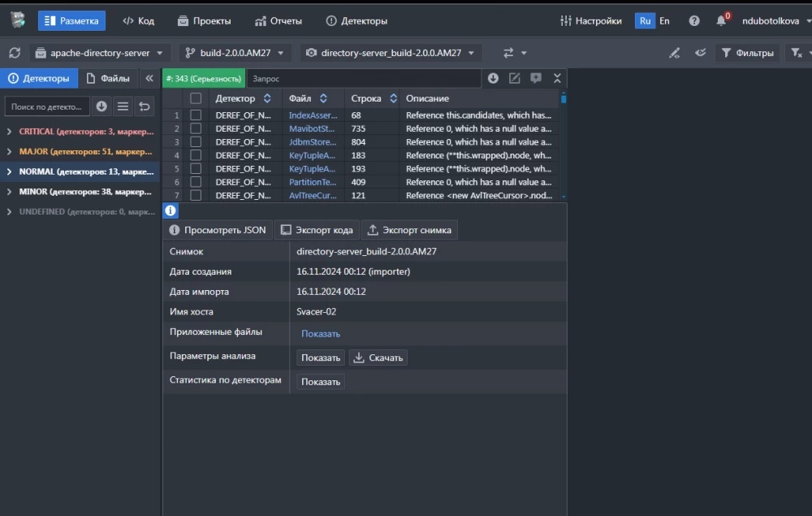Screen dimensions: 812x516
Task: Click the Показать link for attached files
Action: pyautogui.click(x=321, y=334)
